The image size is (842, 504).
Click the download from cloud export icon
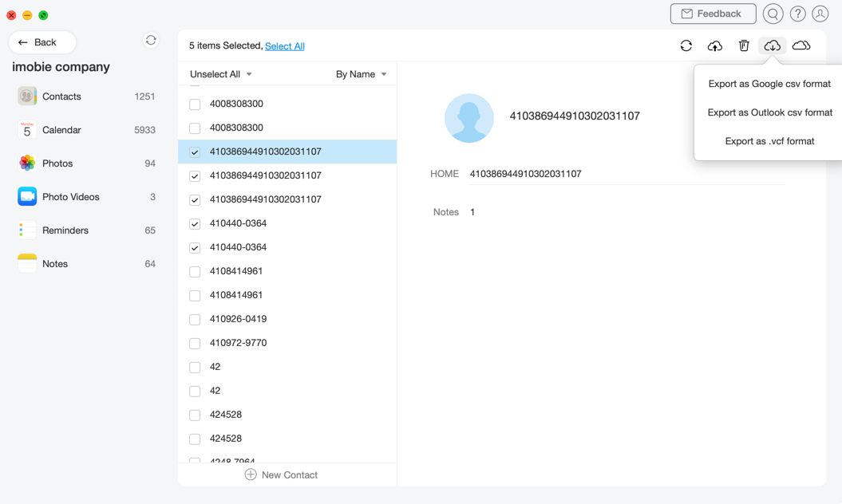[x=772, y=46]
